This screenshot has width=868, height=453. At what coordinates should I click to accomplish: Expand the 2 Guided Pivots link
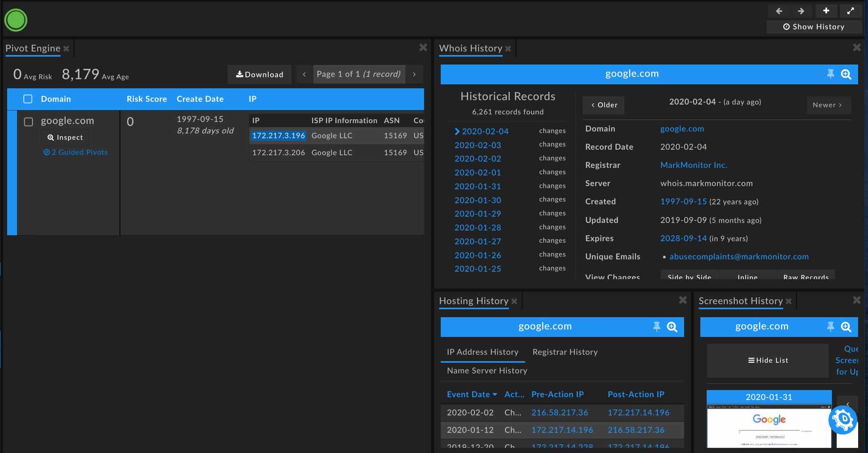[75, 152]
